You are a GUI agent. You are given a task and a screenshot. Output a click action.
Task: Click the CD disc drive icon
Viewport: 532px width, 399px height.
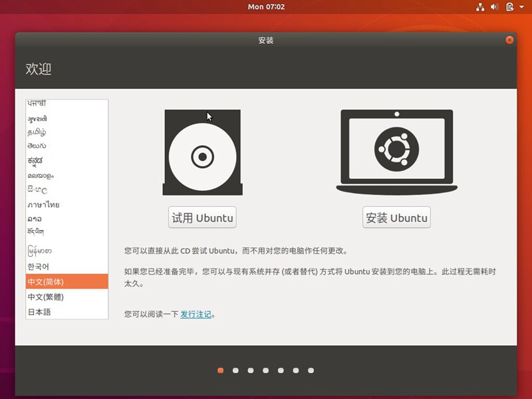[202, 154]
